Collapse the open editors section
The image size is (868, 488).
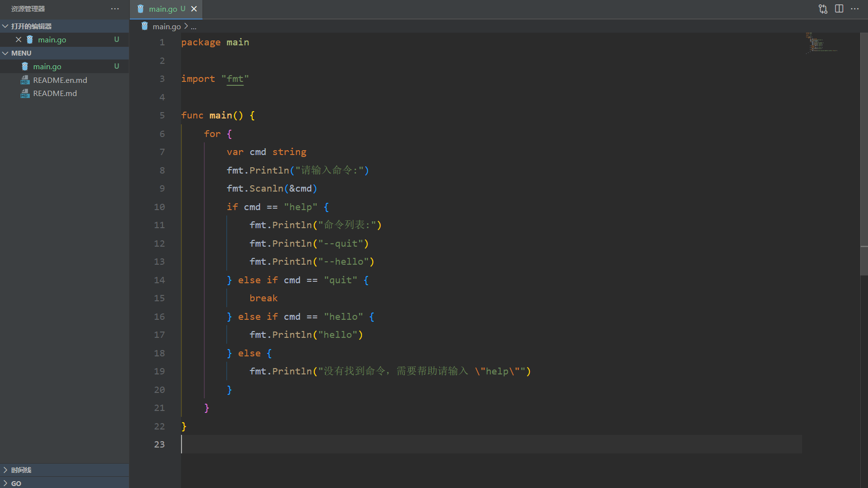coord(5,26)
